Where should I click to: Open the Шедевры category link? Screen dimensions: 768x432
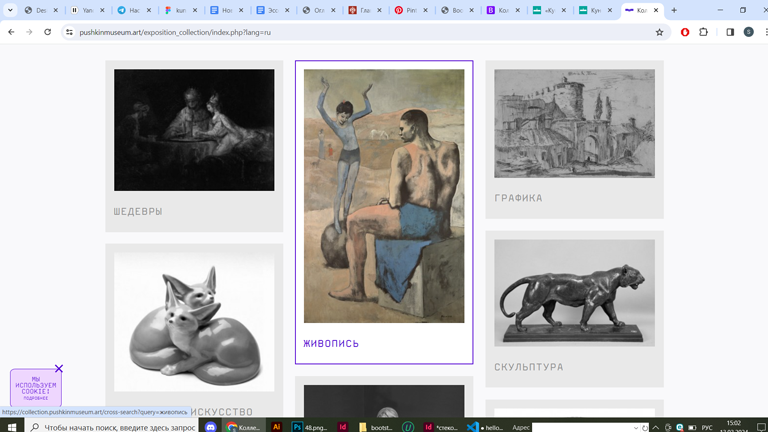pyautogui.click(x=138, y=212)
